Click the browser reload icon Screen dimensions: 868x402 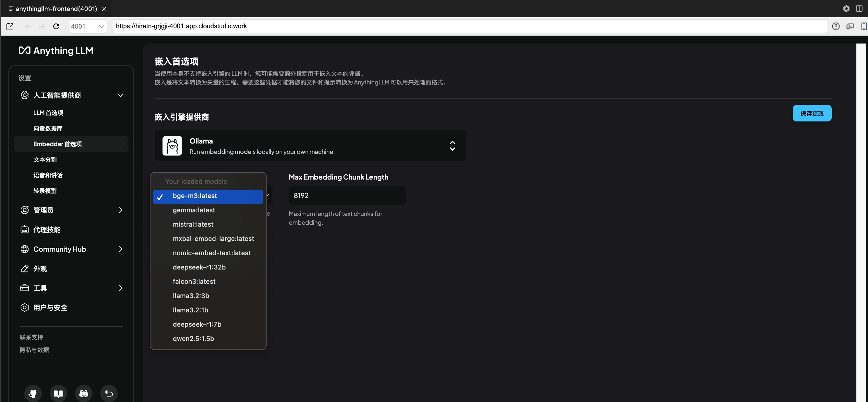(56, 26)
